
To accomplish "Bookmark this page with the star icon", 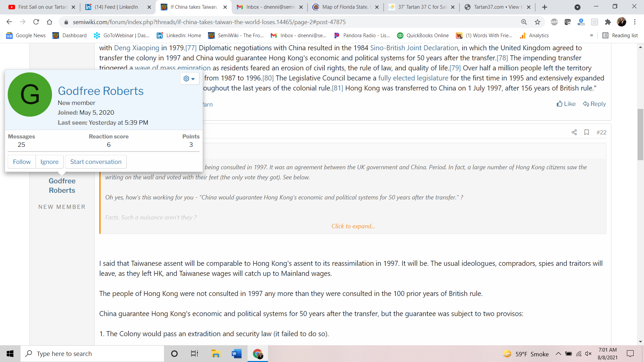I will 537,22.
